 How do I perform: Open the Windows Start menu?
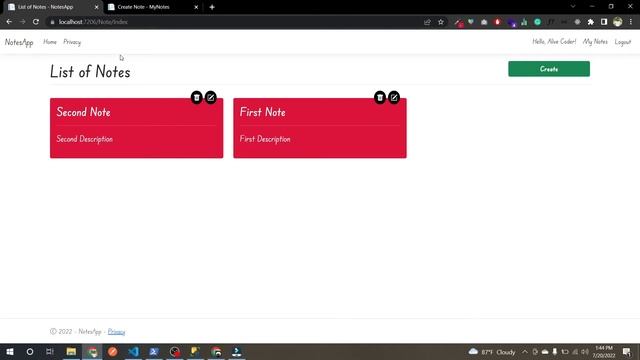coord(10,351)
